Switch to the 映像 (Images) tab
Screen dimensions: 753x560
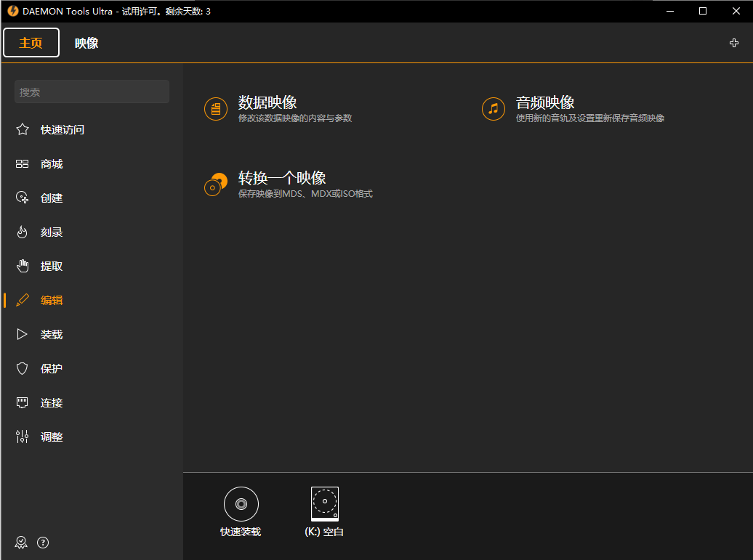point(86,42)
